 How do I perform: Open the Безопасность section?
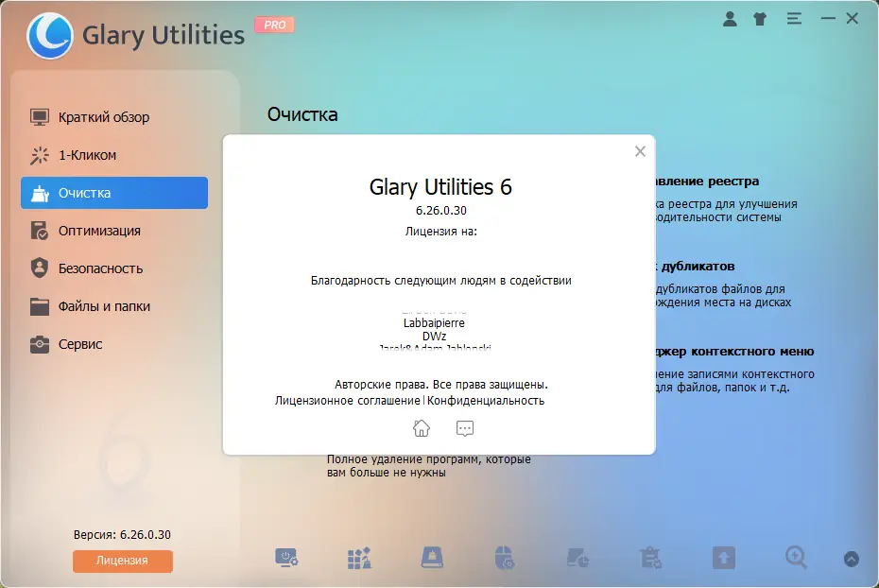(114, 268)
